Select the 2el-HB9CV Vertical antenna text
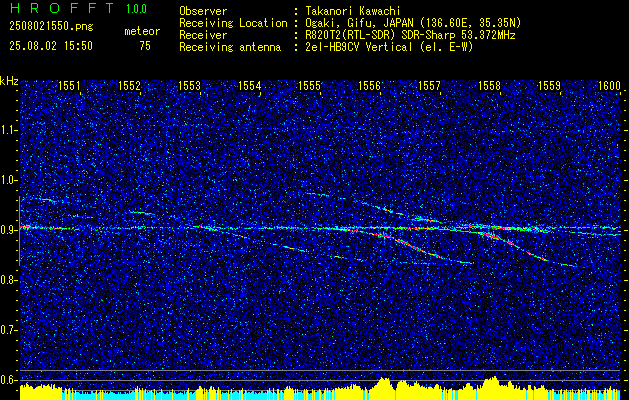Viewport: 629px width, 400px height. [389, 47]
